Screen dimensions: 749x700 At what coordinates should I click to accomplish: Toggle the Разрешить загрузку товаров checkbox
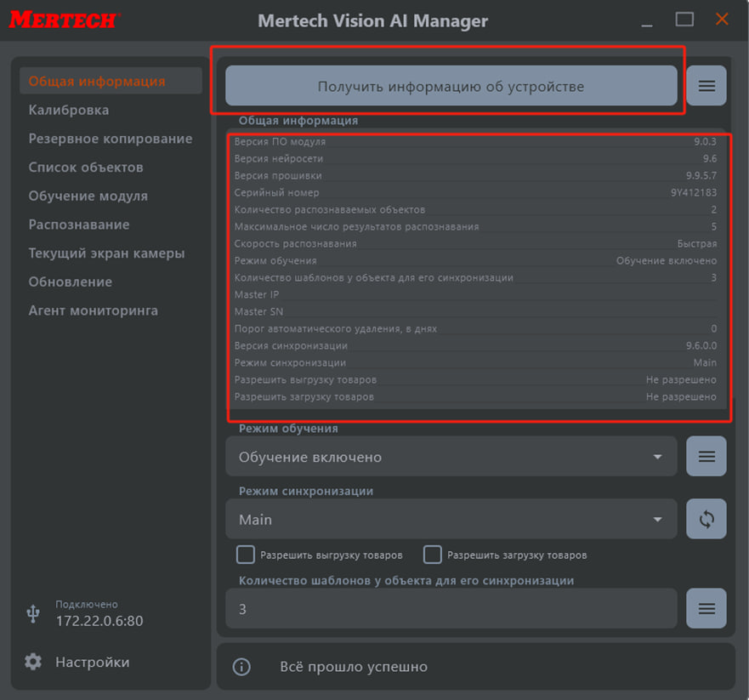click(x=433, y=555)
